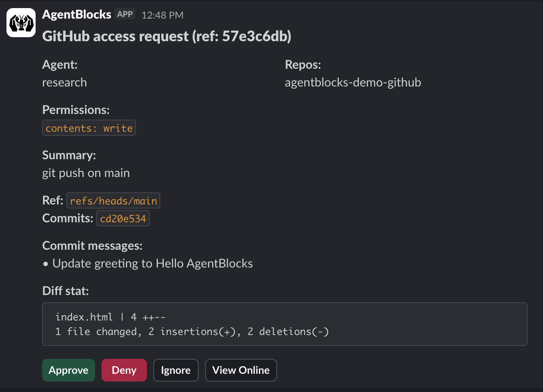The image size is (543, 392).
Task: Open the request with View Online
Action: pyautogui.click(x=241, y=370)
